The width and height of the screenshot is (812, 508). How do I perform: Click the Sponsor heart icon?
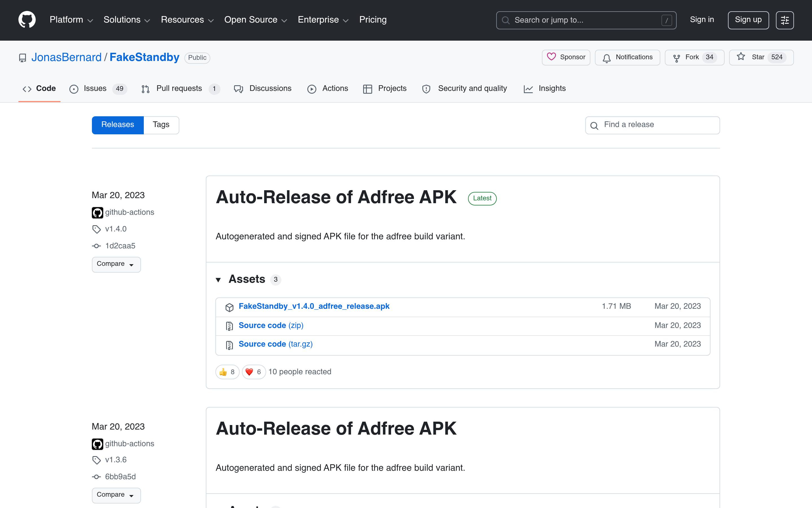(x=551, y=57)
